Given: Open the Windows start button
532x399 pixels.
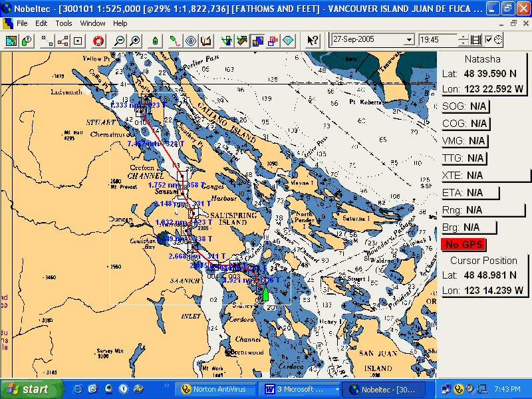Looking at the screenshot, I should tap(31, 389).
